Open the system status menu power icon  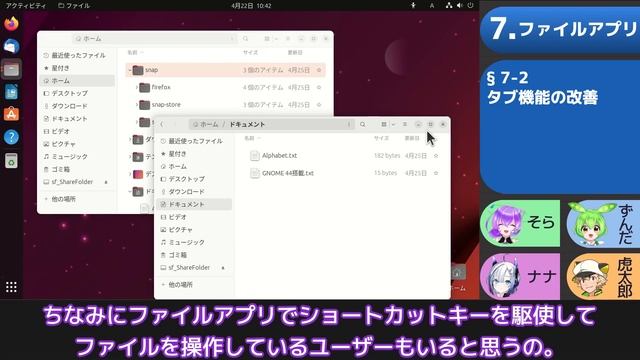(471, 5)
